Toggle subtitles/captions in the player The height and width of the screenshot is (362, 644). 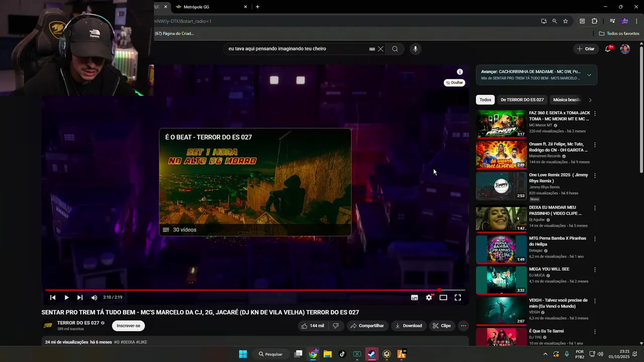[415, 298]
